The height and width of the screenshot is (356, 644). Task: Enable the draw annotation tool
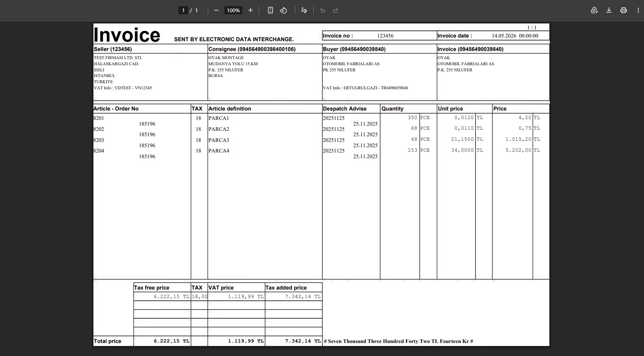tap(304, 10)
